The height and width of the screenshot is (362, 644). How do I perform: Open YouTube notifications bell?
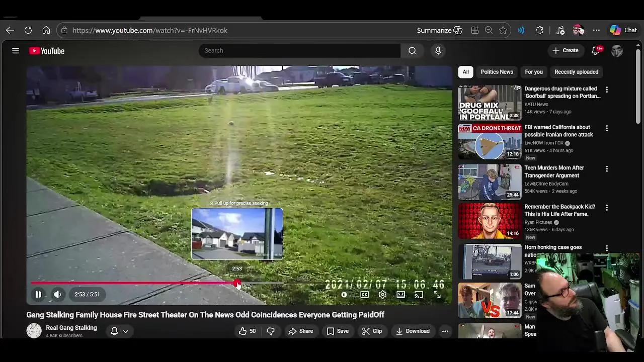click(x=596, y=50)
